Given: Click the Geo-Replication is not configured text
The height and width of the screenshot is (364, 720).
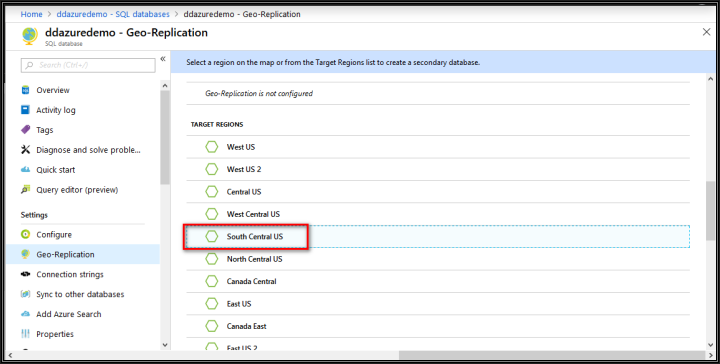Looking at the screenshot, I should [x=259, y=93].
